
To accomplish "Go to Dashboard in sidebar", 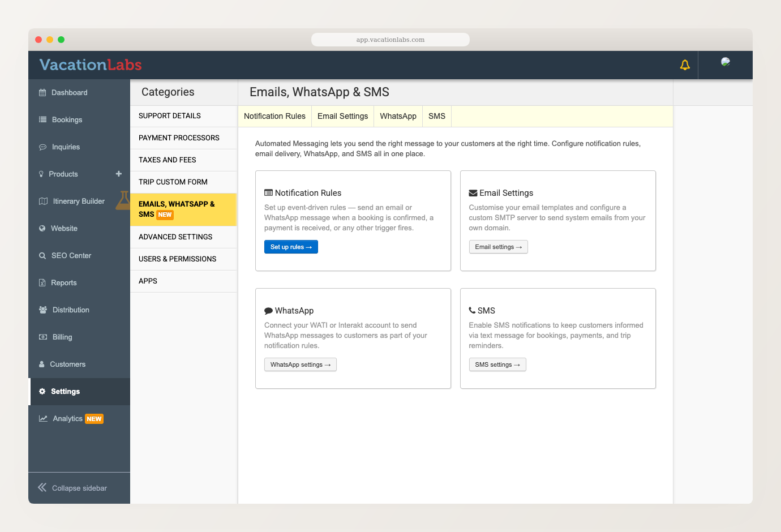I will (x=79, y=93).
